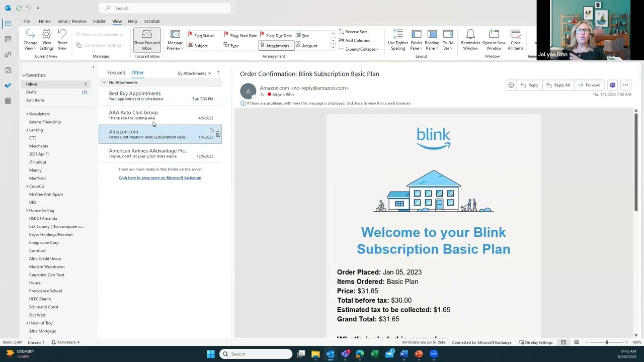Open People in left navigation rail
The height and width of the screenshot is (362, 644).
[8, 55]
